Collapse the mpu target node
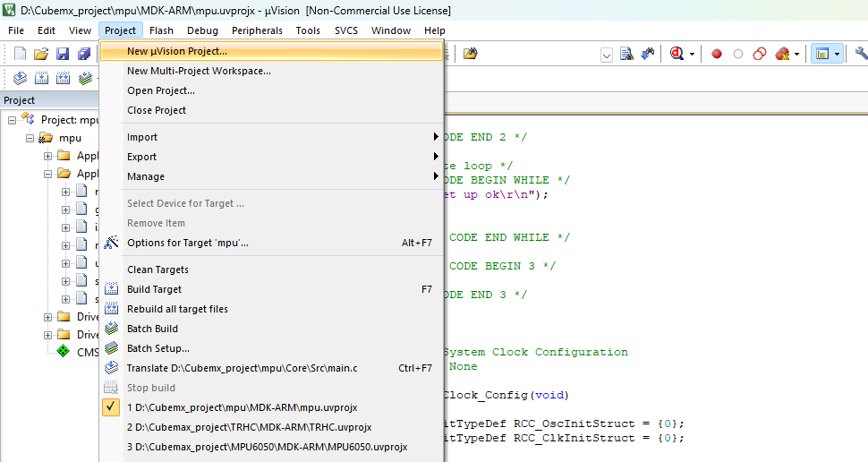 point(30,138)
